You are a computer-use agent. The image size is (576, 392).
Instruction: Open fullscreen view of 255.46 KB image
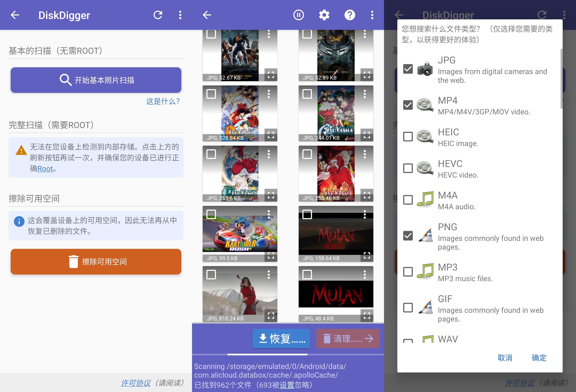click(367, 195)
